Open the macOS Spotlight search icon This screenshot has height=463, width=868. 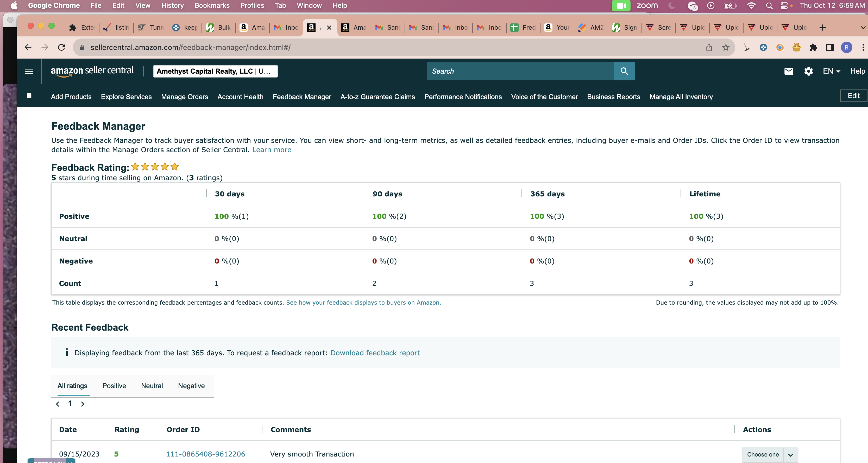coord(769,6)
